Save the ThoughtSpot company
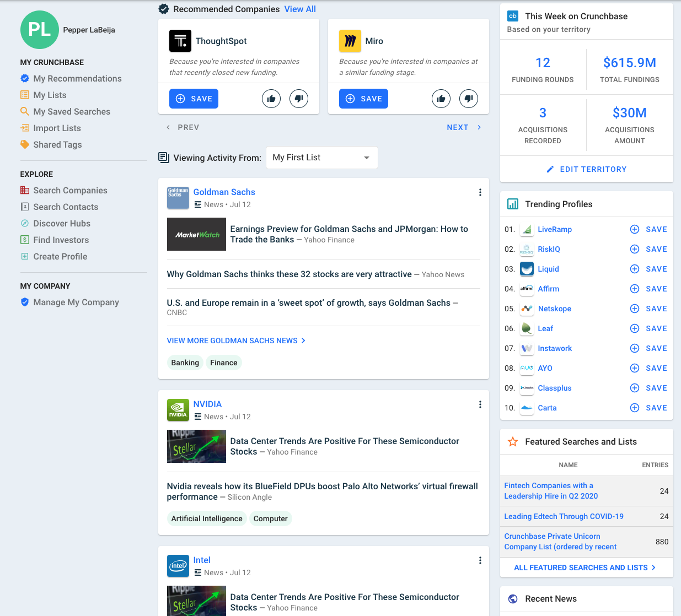 tap(194, 99)
